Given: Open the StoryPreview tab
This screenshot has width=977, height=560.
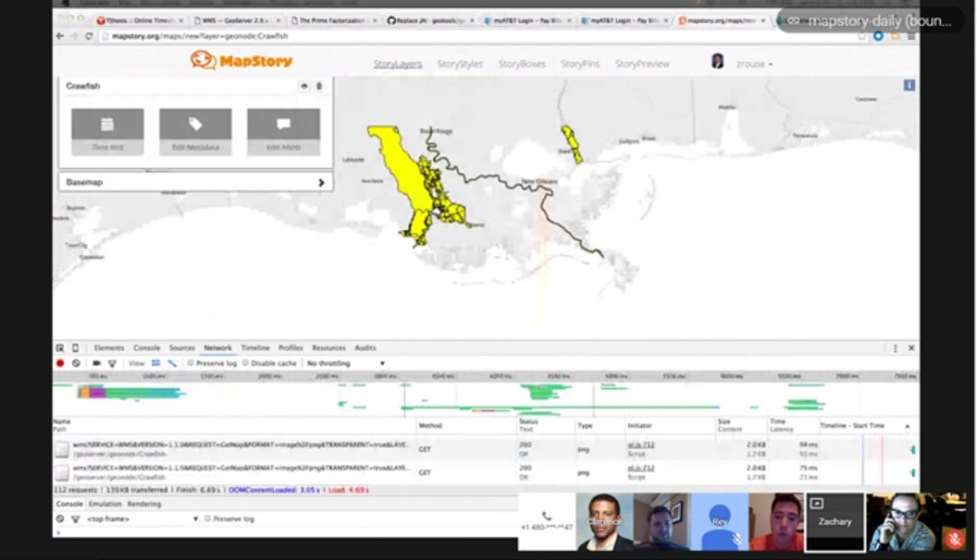Looking at the screenshot, I should coord(642,64).
